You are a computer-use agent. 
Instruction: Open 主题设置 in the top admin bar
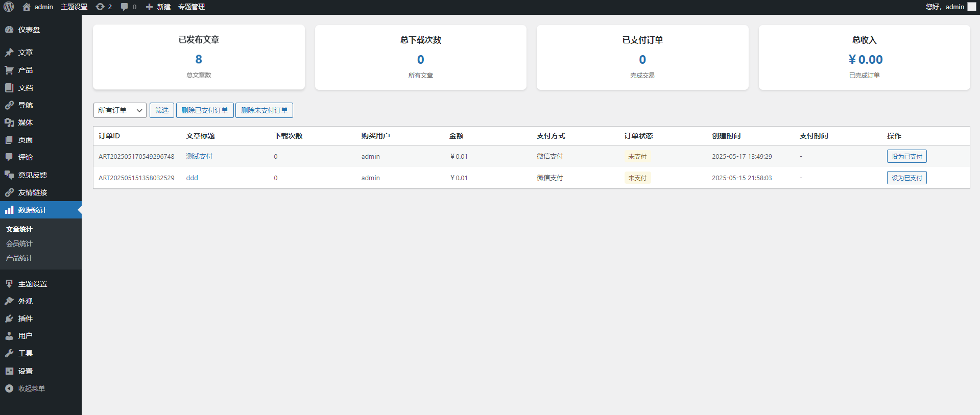(x=74, y=7)
